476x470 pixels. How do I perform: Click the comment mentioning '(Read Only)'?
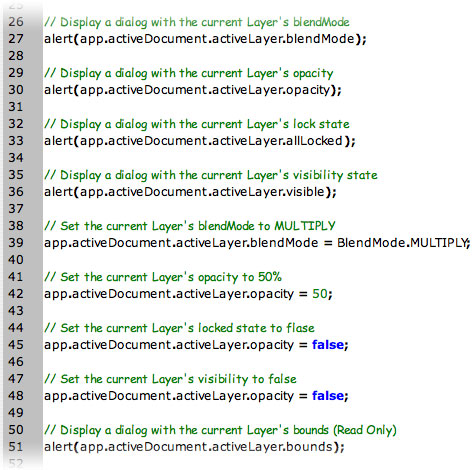pos(220,430)
